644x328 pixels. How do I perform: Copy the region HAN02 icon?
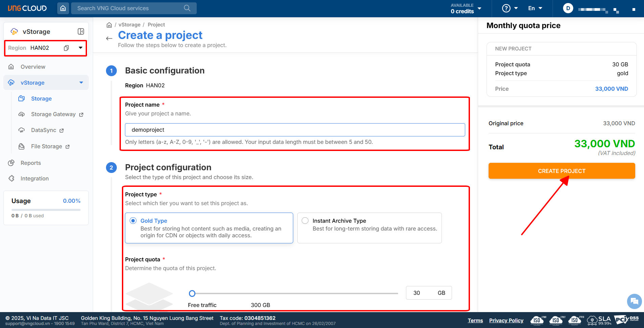point(66,48)
